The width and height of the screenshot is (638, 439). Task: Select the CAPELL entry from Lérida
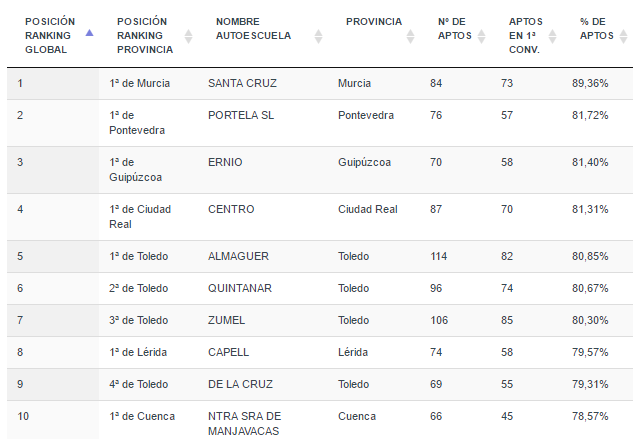(228, 352)
